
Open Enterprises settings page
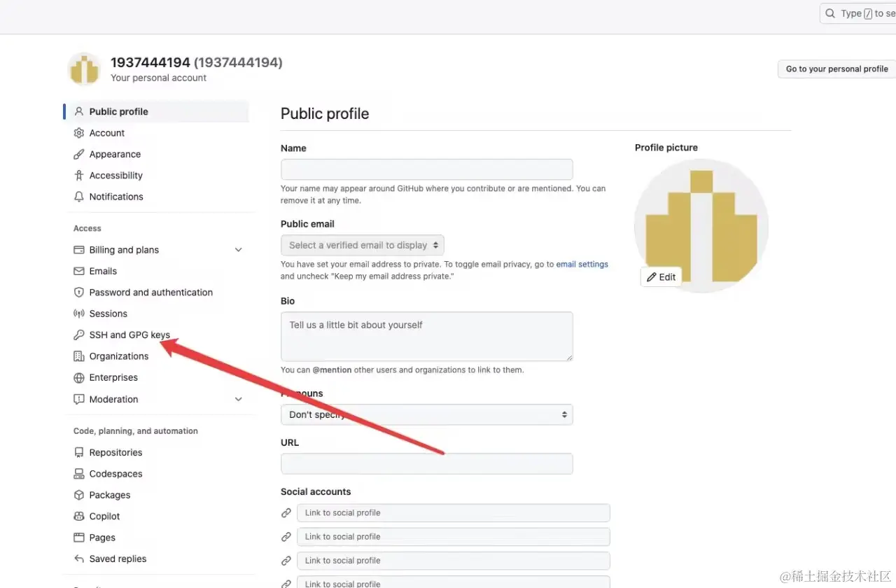tap(113, 377)
